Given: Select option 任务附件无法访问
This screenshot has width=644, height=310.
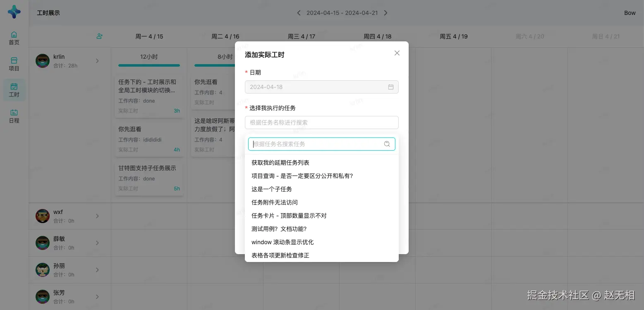Looking at the screenshot, I should [x=322, y=202].
